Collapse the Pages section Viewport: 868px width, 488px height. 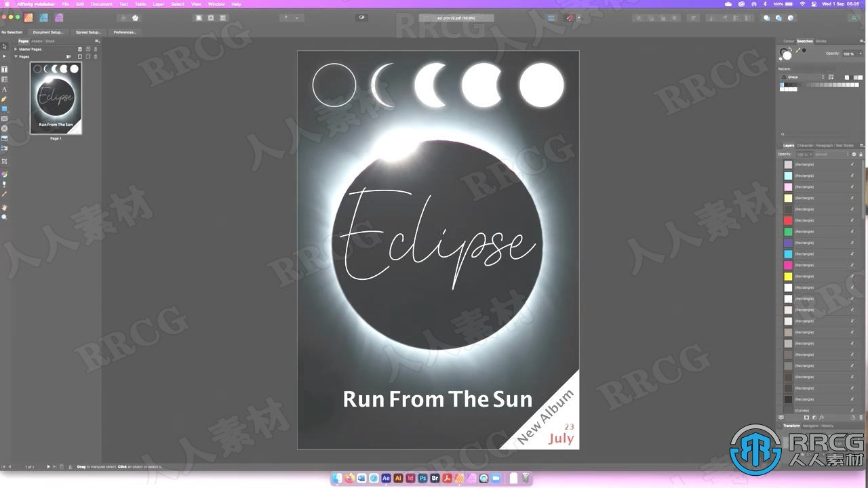point(16,56)
